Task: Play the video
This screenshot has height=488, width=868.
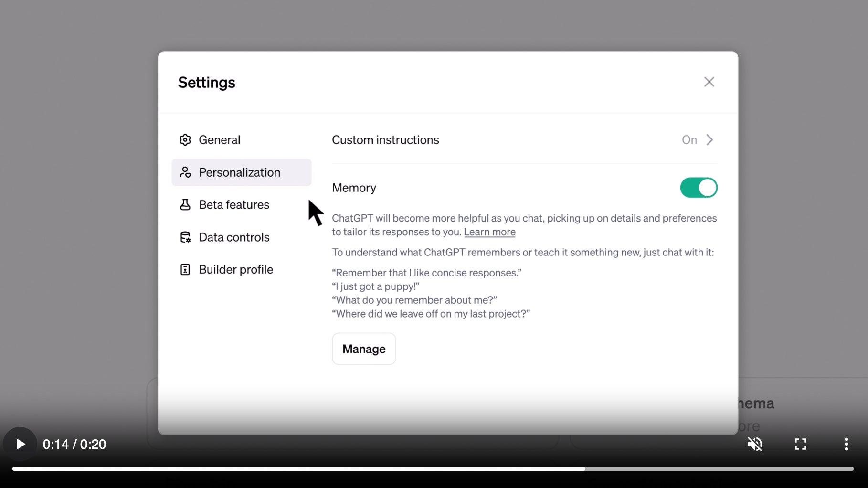Action: point(20,444)
